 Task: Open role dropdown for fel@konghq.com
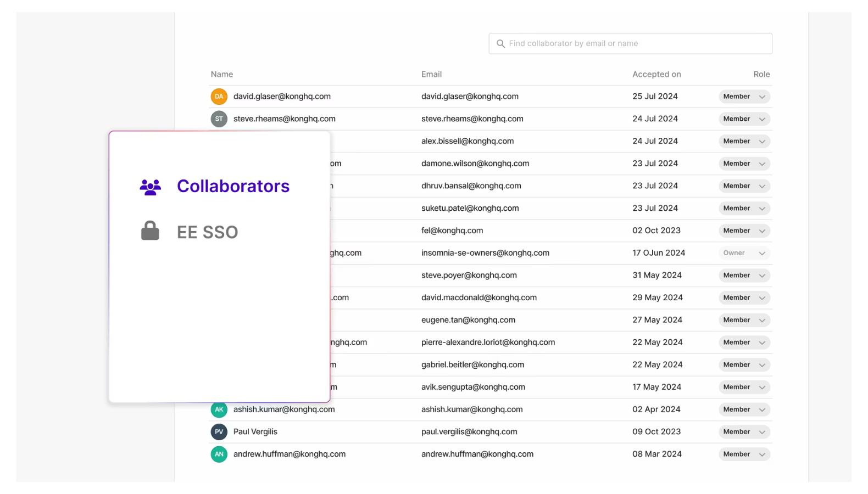744,231
